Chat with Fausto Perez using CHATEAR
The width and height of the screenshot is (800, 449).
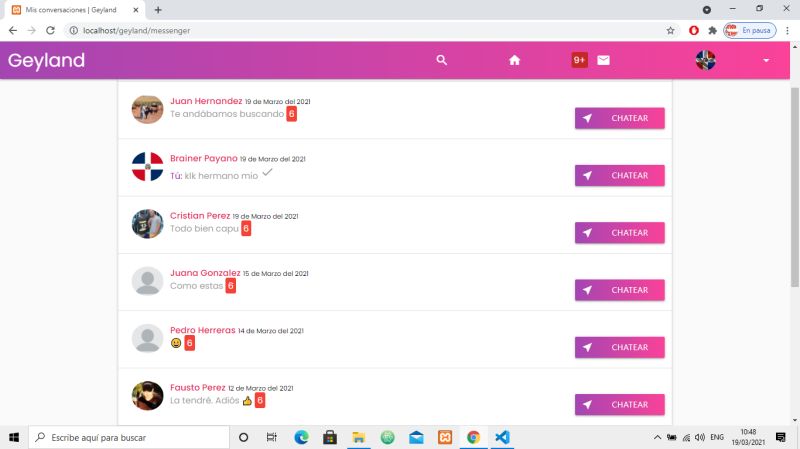tap(619, 405)
